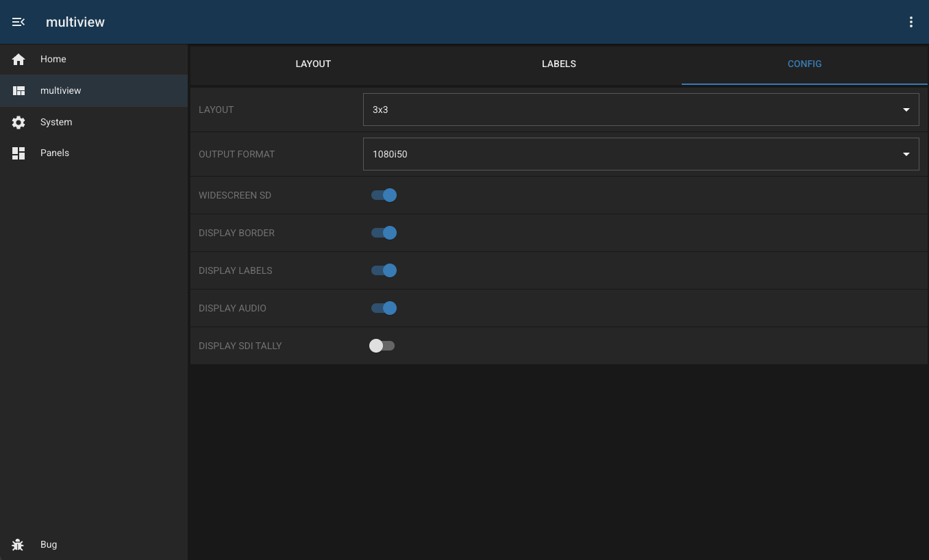Image resolution: width=929 pixels, height=560 pixels.
Task: Open the Output Format dropdown
Action: coord(641,154)
